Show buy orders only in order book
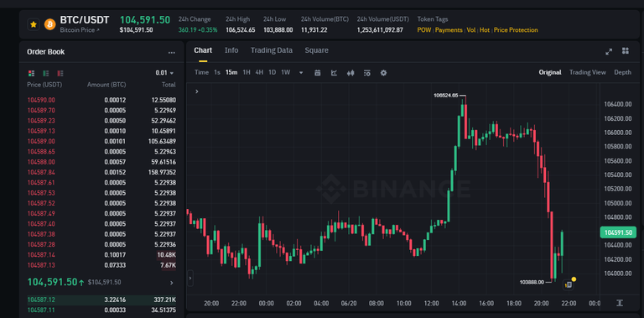 45,73
